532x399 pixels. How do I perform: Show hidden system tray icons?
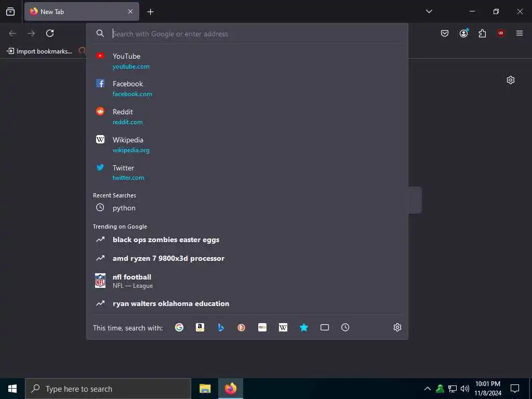[428, 389]
